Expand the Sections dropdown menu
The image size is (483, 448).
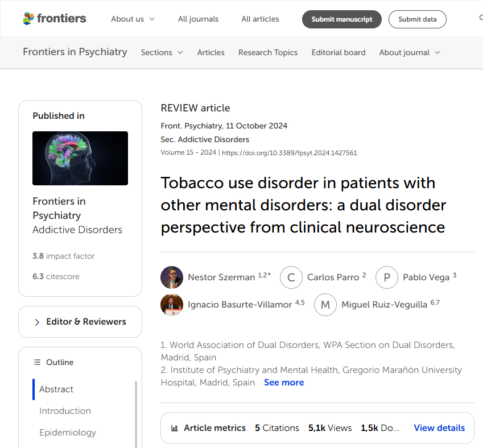click(x=162, y=53)
